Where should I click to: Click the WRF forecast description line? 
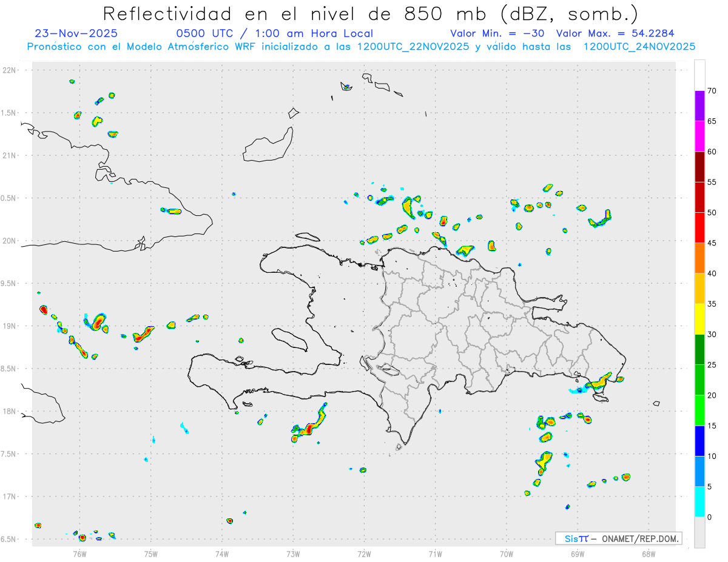point(361,47)
